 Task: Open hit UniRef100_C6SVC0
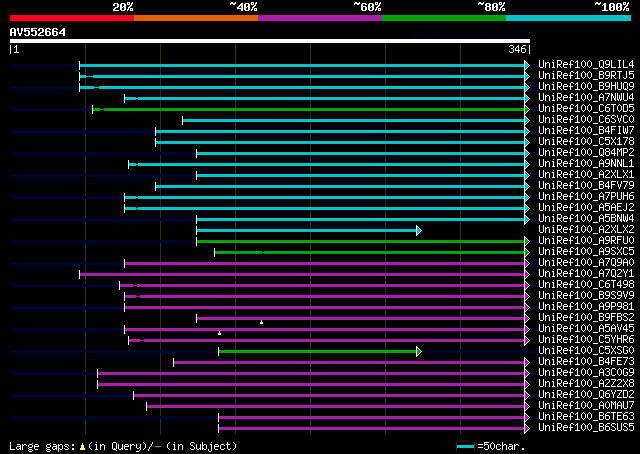point(586,120)
